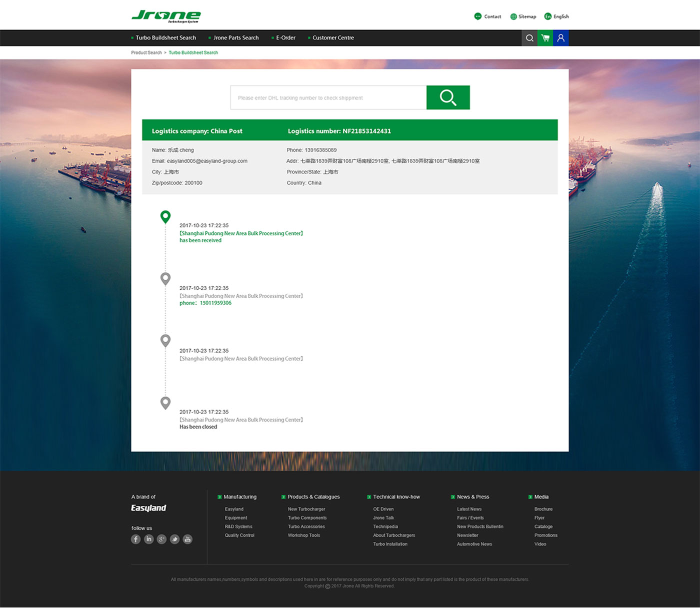700x608 pixels.
Task: Click the green tracking search button
Action: coord(447,97)
